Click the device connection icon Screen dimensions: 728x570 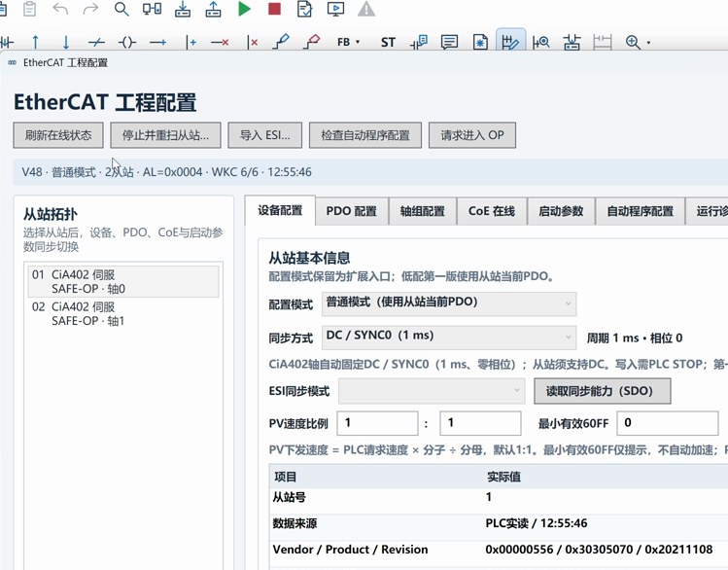coord(152,9)
